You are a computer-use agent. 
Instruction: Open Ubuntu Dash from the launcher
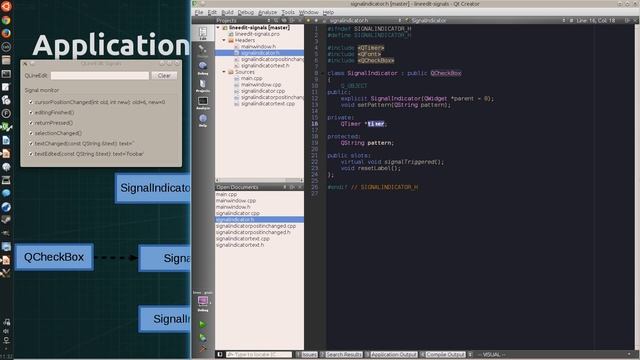(6, 7)
